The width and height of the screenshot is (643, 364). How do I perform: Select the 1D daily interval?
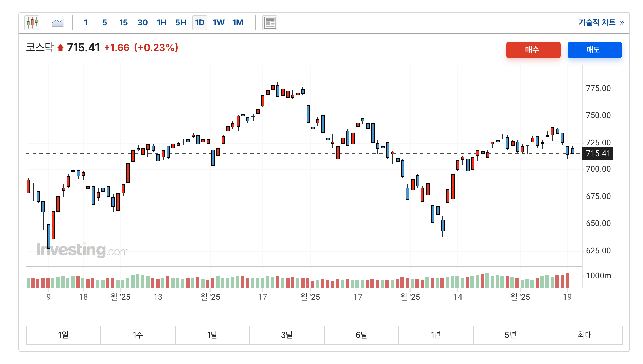199,23
